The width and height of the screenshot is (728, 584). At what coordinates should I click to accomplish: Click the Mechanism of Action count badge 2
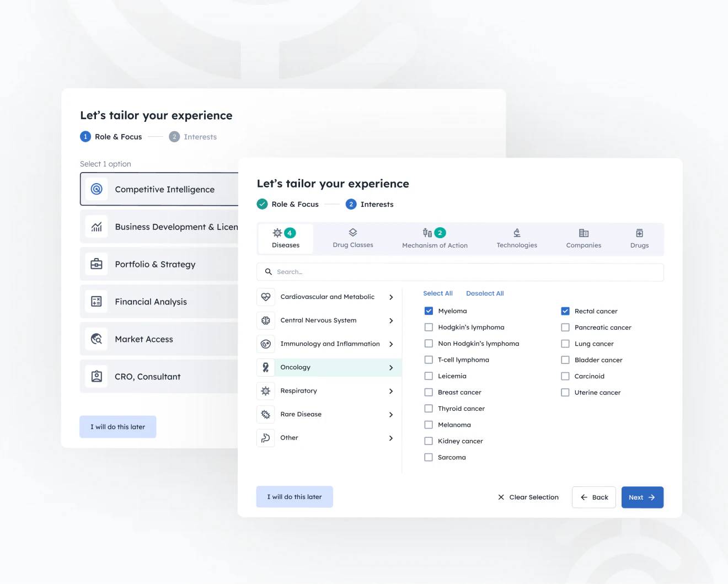440,233
